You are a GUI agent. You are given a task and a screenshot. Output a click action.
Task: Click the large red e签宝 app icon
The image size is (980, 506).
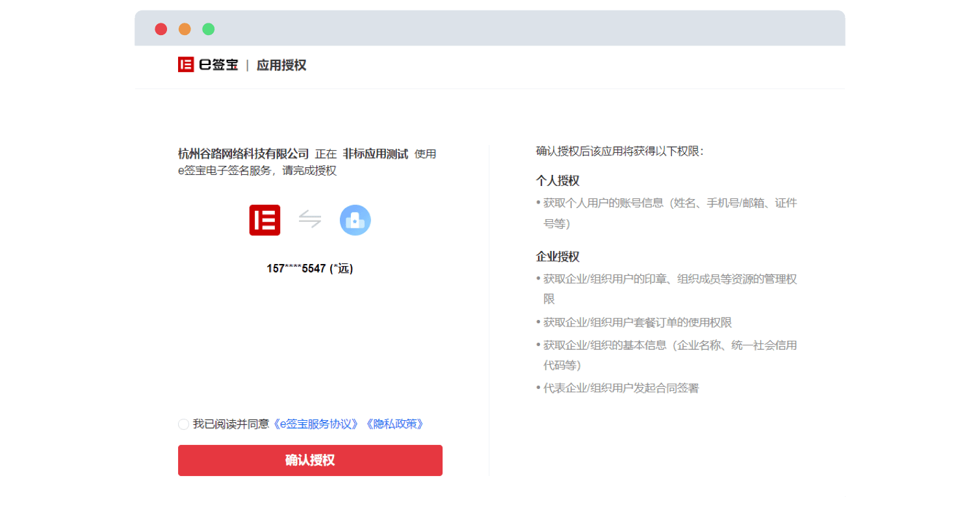(x=264, y=220)
